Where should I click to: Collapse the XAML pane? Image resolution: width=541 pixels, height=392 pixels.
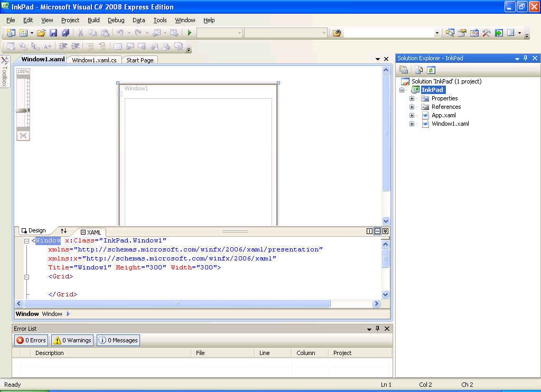point(385,231)
